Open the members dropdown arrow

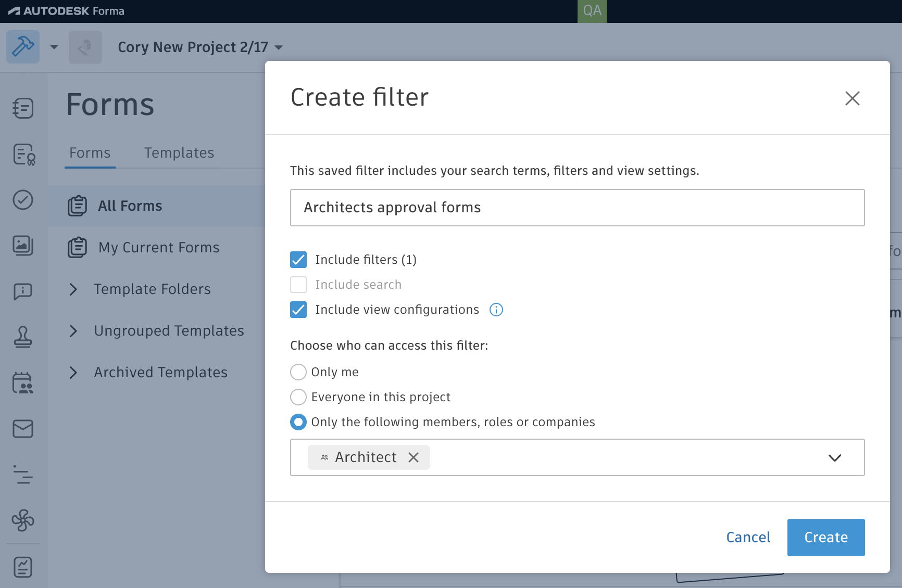click(835, 458)
